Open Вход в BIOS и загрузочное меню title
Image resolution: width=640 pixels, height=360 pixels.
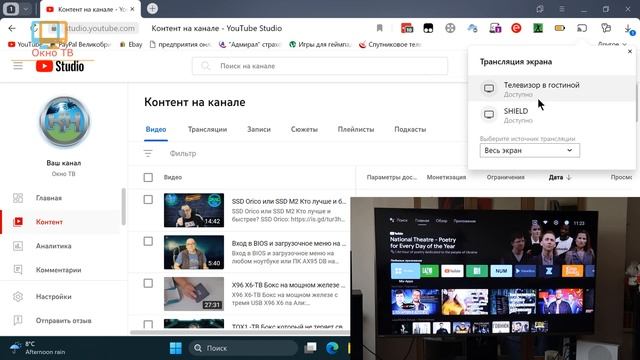coord(289,243)
